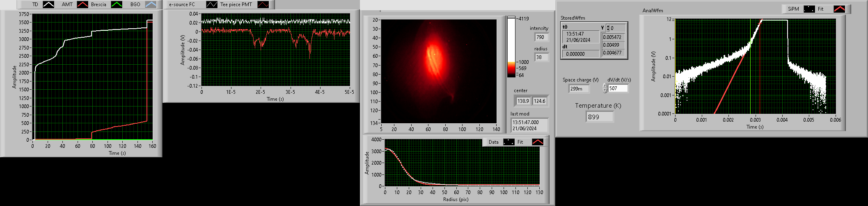Click the TD plot legend icon

click(x=48, y=5)
